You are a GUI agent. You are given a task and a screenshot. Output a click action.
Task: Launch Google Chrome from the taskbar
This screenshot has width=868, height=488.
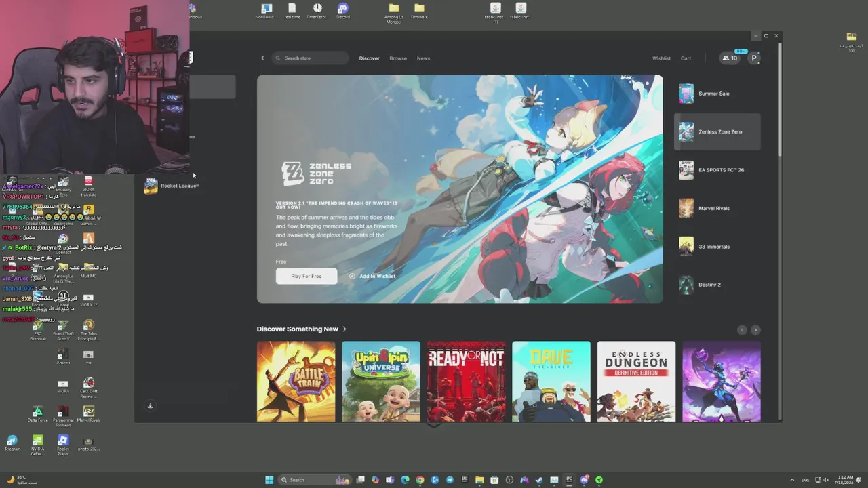(x=420, y=480)
